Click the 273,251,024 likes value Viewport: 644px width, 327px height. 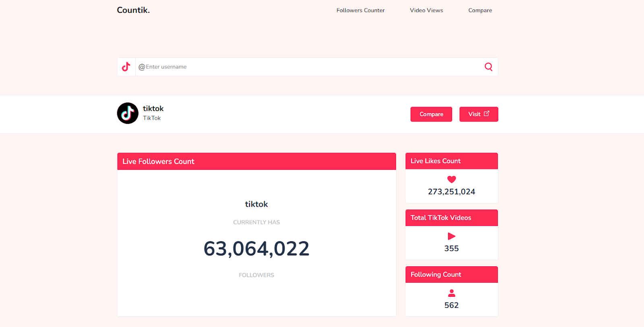tap(452, 192)
